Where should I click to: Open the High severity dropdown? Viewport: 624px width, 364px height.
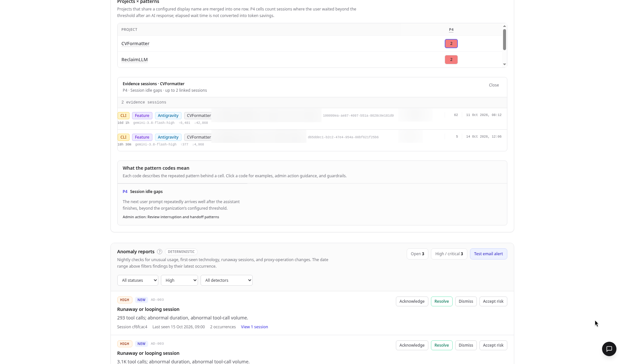[179, 280]
